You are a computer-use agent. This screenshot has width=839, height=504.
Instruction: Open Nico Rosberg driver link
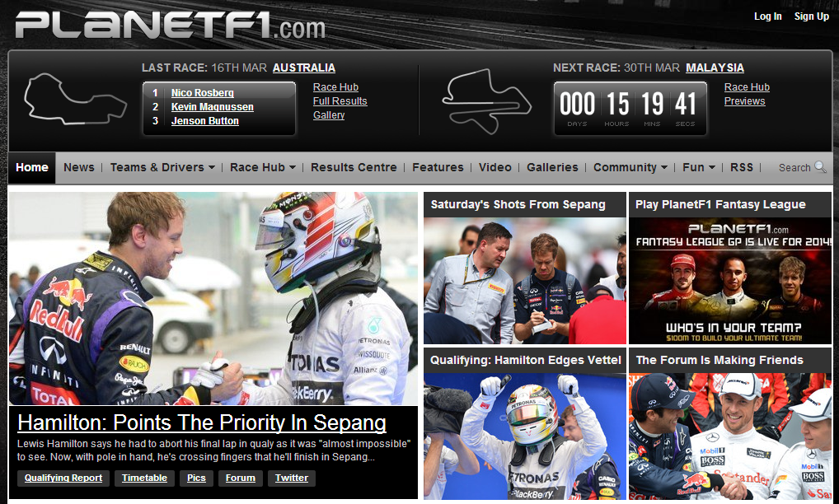coord(202,93)
